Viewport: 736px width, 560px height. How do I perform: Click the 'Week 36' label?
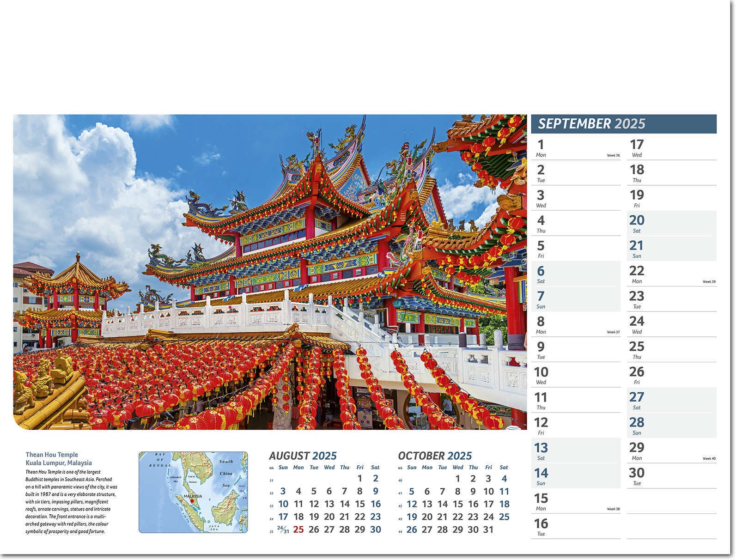click(x=613, y=156)
